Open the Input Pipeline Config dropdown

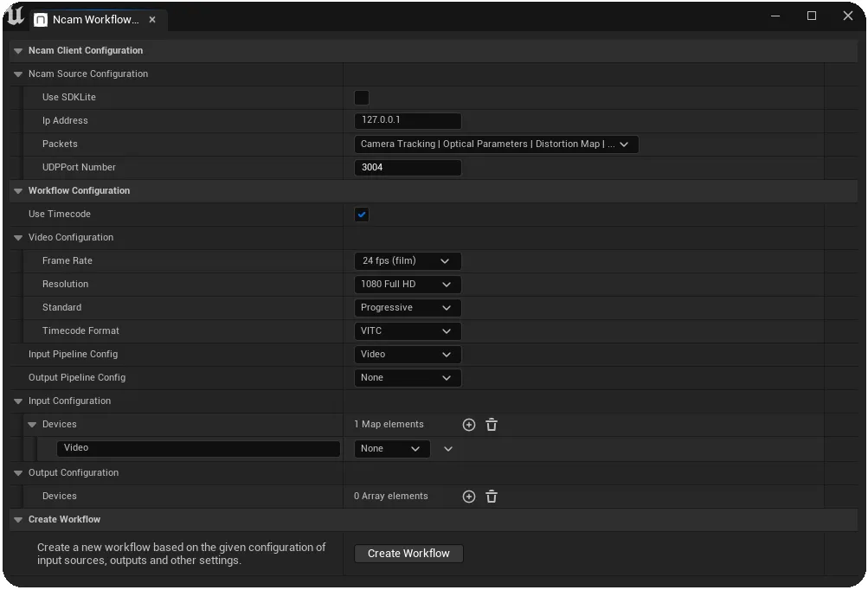point(408,354)
